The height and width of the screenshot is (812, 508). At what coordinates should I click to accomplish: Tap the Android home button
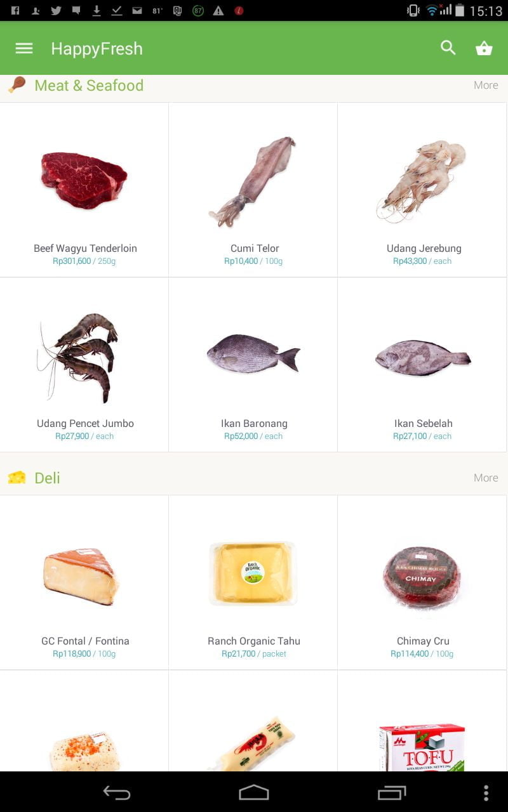(254, 792)
